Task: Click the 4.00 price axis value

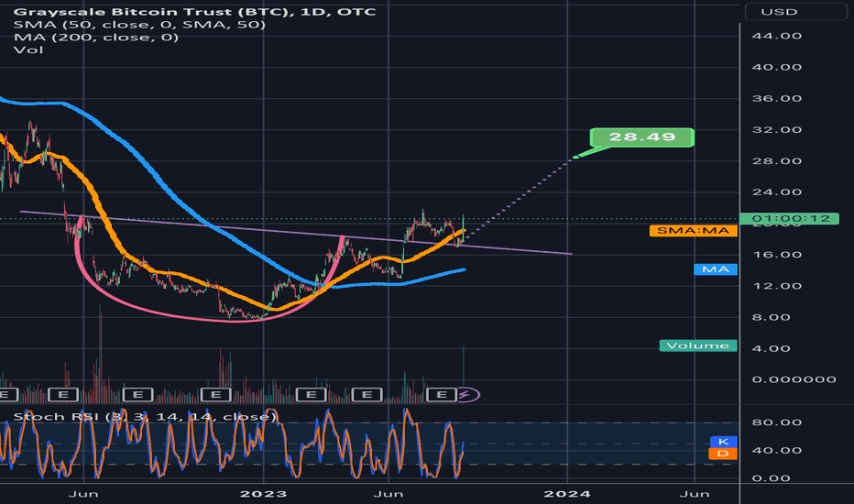Action: [x=771, y=349]
